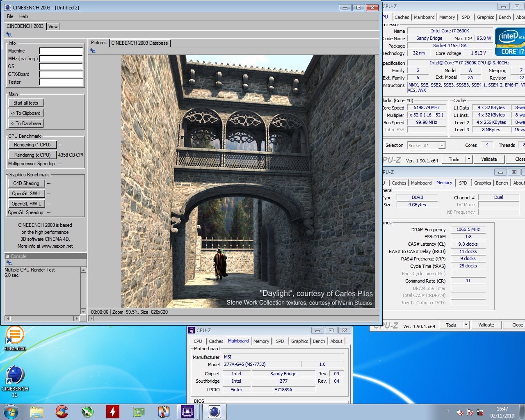Screen dimensions: 525x420
Task: Click network tray icon
Action: (x=480, y=412)
